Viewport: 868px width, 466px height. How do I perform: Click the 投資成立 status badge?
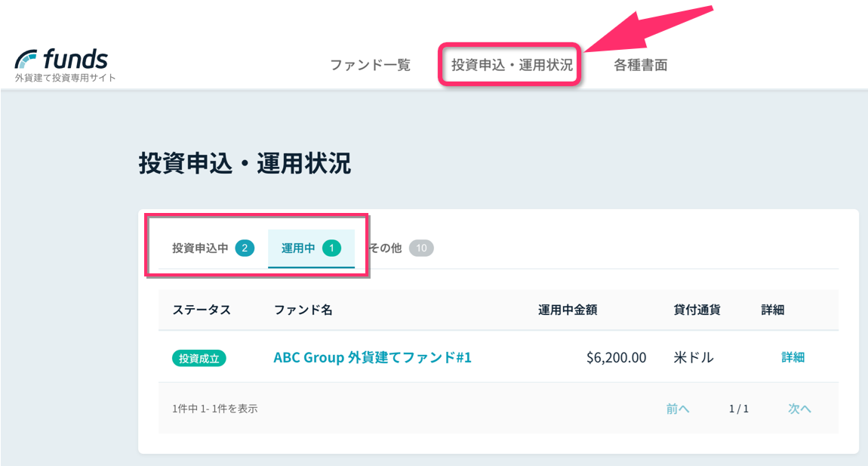pyautogui.click(x=199, y=359)
